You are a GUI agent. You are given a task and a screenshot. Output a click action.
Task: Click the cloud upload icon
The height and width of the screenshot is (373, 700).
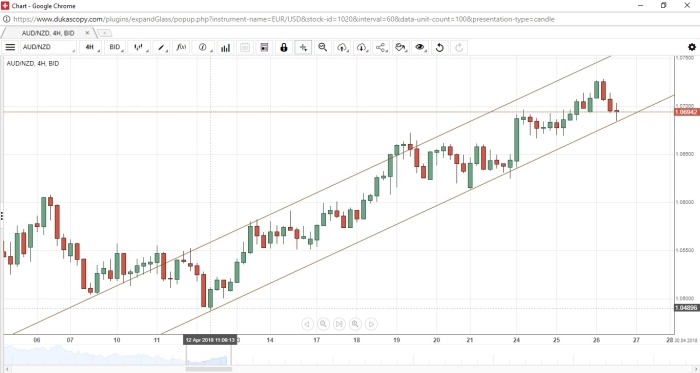click(342, 47)
